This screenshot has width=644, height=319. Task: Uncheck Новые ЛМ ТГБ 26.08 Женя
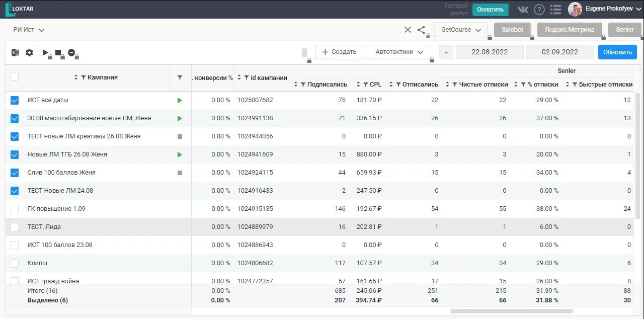click(15, 154)
